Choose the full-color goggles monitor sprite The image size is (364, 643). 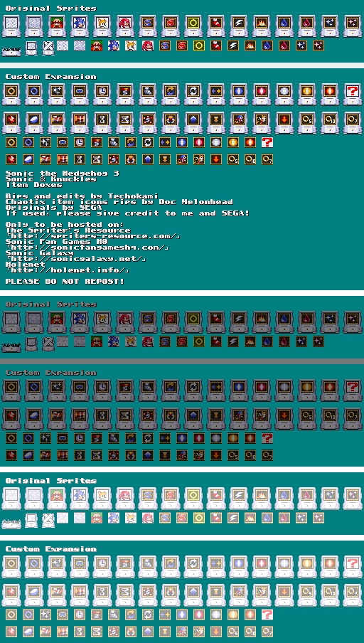click(80, 95)
